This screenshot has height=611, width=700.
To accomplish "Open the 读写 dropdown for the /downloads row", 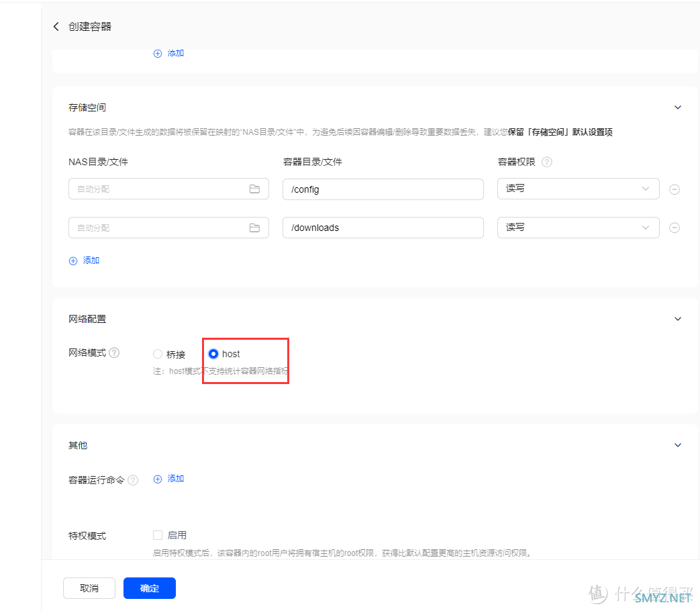I will [x=578, y=228].
